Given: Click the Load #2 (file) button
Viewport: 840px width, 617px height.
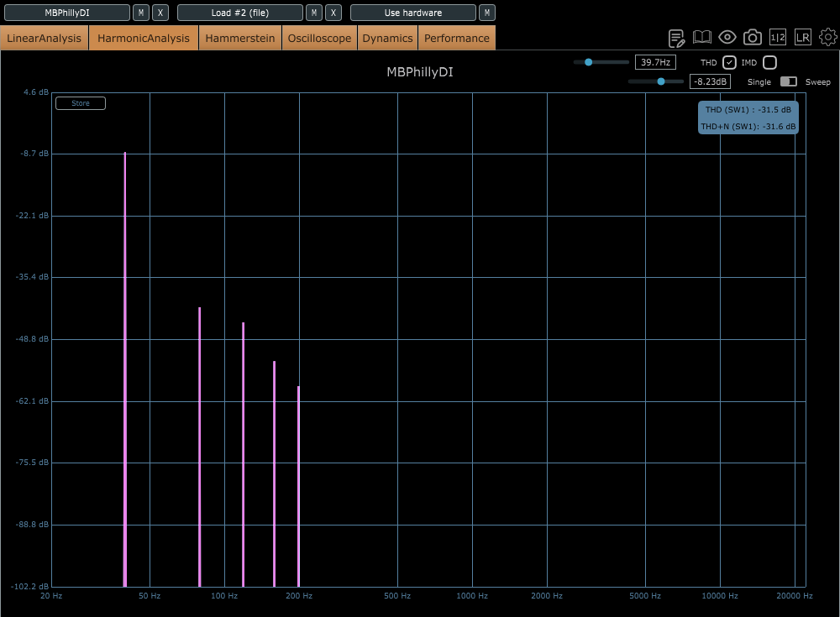Looking at the screenshot, I should coord(240,13).
